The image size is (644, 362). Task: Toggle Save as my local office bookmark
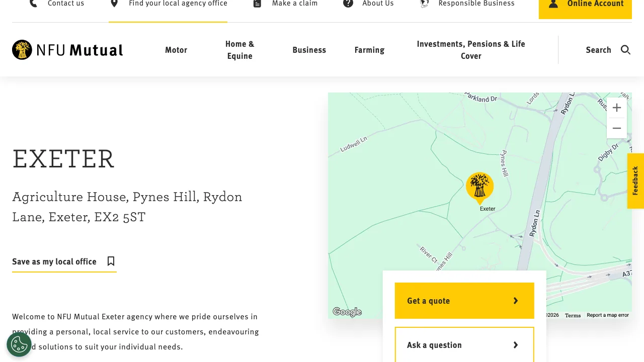pos(110,261)
